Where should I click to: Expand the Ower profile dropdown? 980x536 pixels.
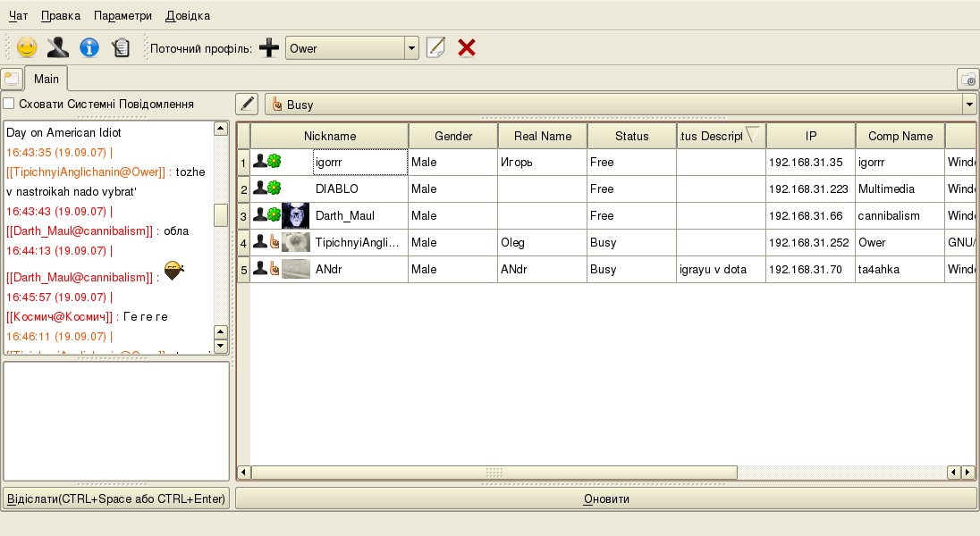[411, 48]
